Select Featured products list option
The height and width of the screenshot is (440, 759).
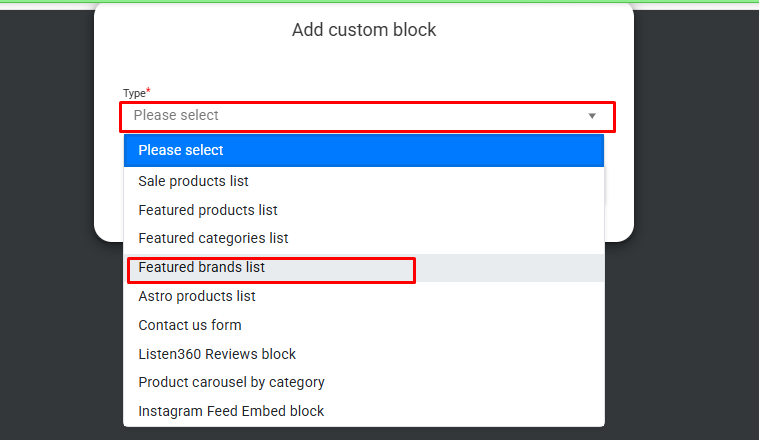pos(364,210)
